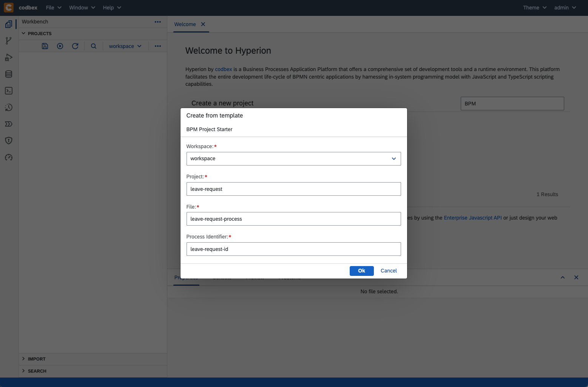Open the Workbench perspective icon in sidebar

coord(9,24)
